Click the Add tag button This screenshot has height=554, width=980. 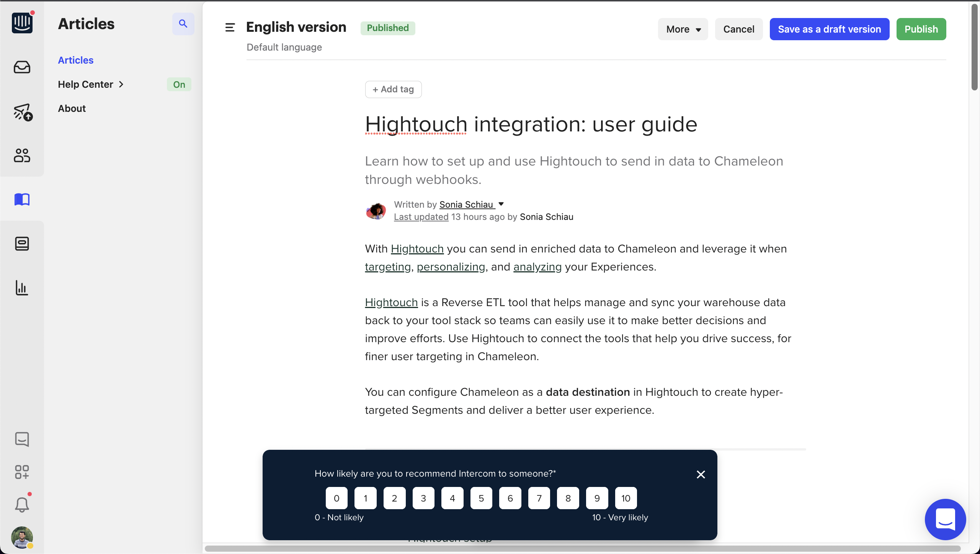pos(393,89)
